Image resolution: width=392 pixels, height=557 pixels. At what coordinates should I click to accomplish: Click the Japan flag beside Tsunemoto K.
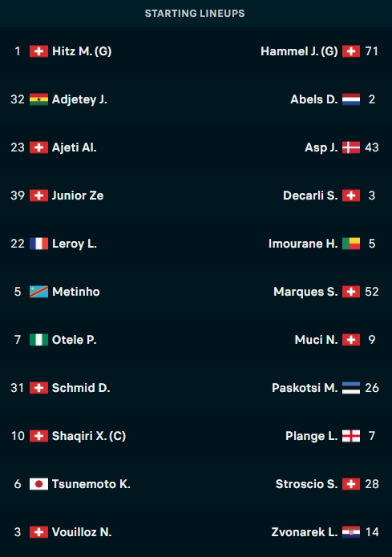point(38,484)
